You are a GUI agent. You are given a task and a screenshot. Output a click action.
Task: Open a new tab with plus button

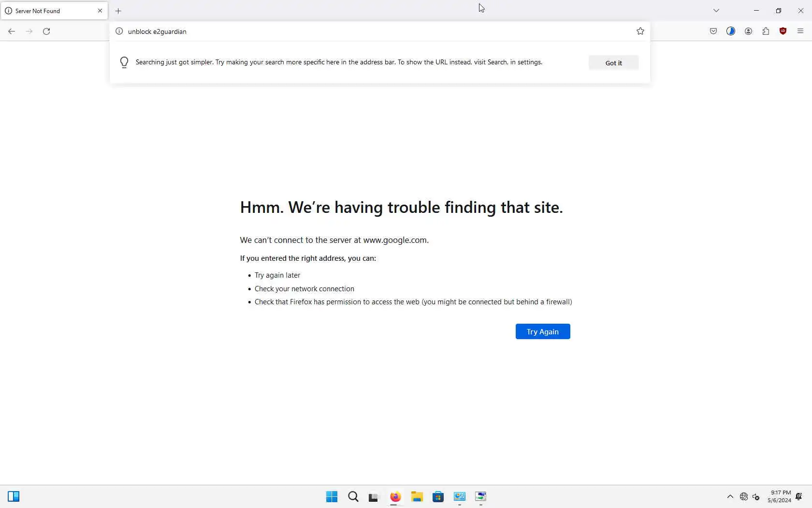[118, 11]
